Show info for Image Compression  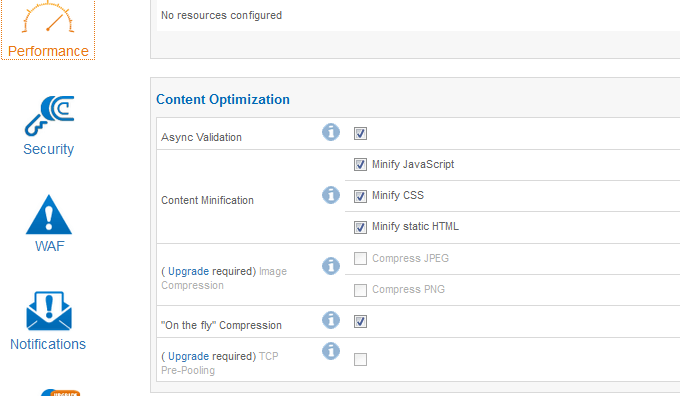(x=331, y=266)
